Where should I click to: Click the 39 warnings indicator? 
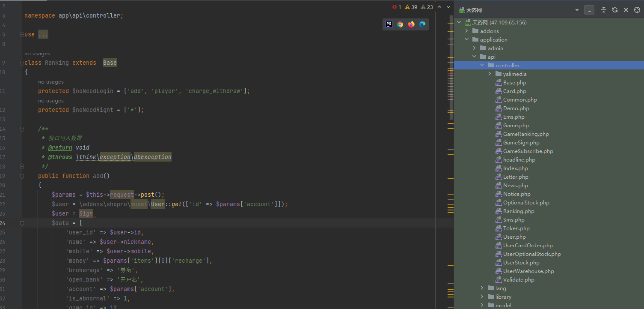pos(411,7)
